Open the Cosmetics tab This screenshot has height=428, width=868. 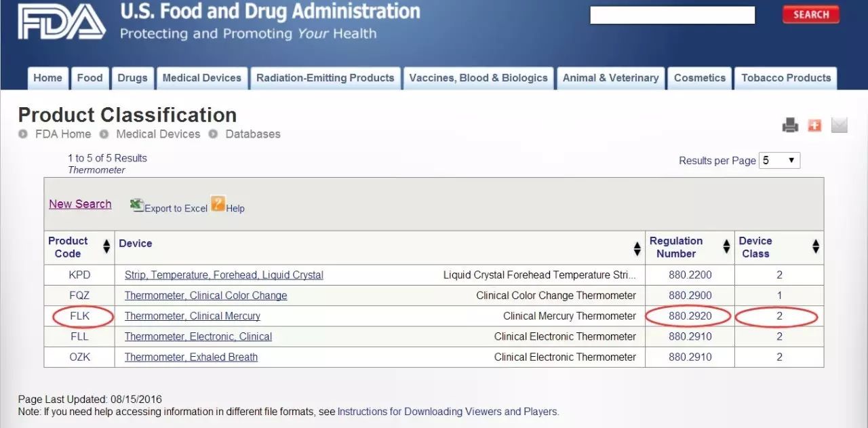[700, 78]
